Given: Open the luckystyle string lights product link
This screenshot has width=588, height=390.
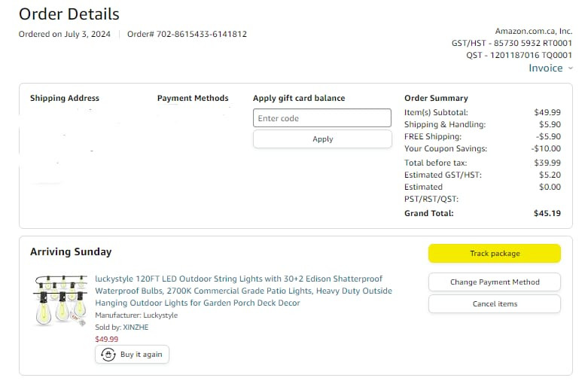Looking at the screenshot, I should point(243,291).
